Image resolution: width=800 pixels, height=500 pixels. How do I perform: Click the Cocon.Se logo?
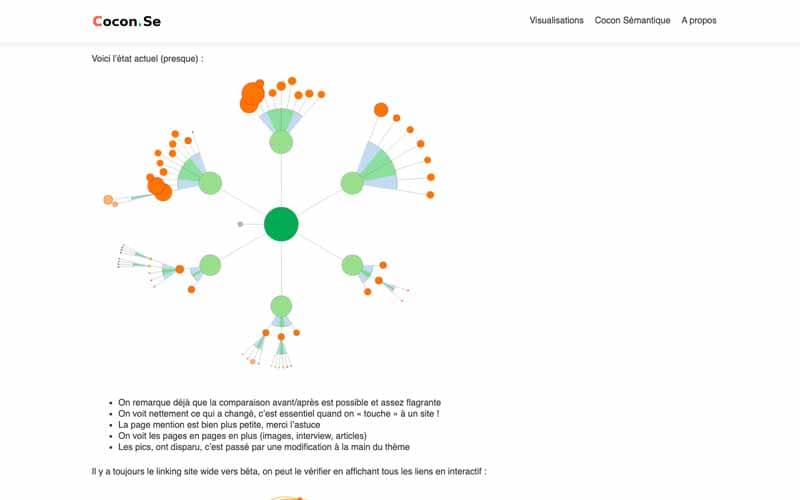tap(127, 21)
